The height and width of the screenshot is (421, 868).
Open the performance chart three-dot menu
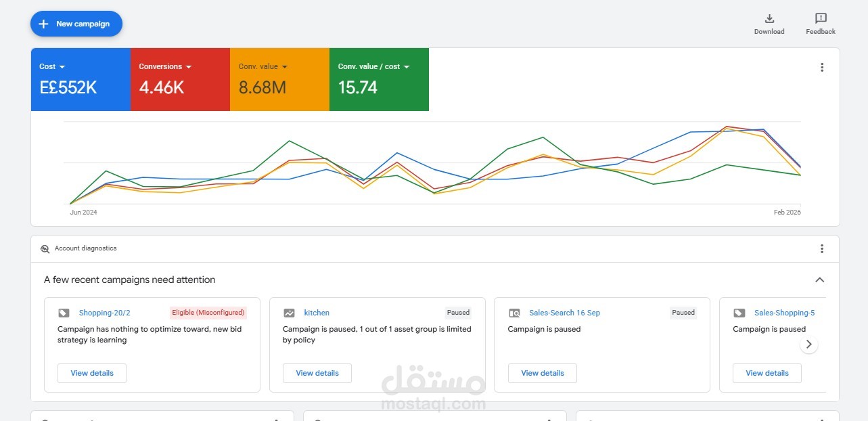pos(822,67)
